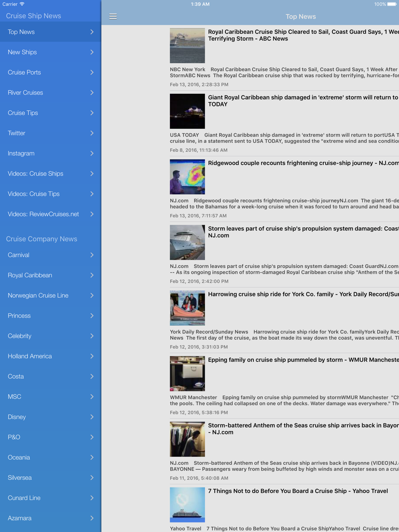Open Holland America news
Screen dimensions: 399x532
(x=51, y=356)
